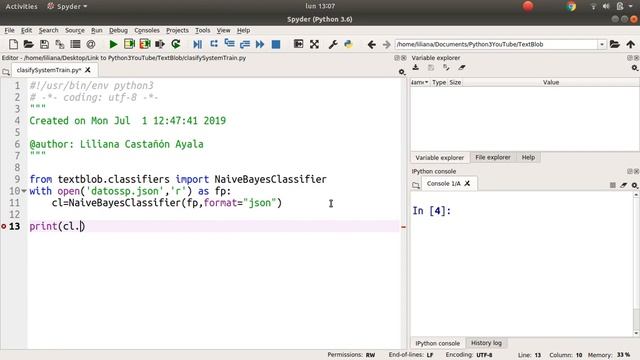640x360 pixels.
Task: Continue debug execution until next breakpoint
Action: [260, 44]
